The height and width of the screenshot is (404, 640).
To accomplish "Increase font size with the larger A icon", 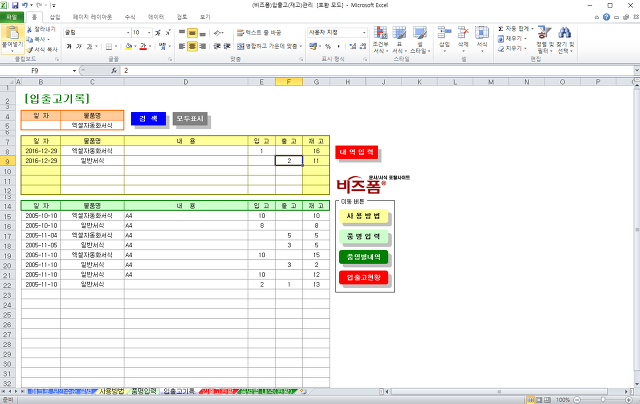I will [x=158, y=33].
